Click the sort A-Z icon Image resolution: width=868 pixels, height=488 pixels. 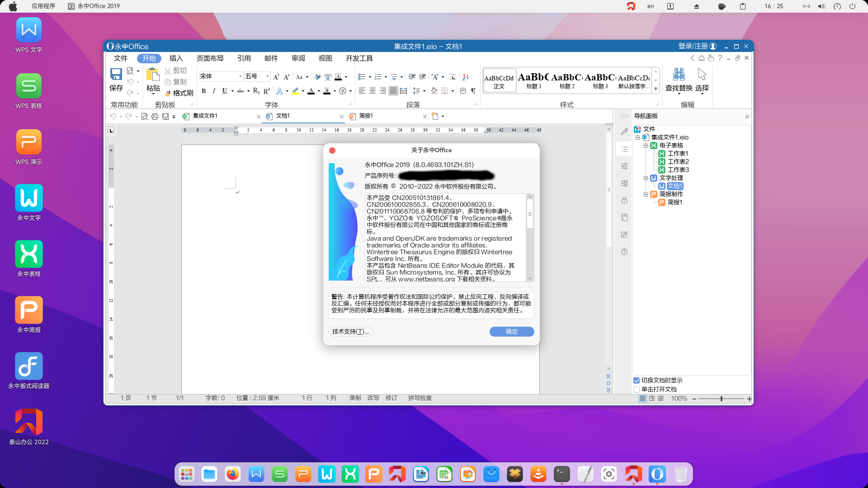[x=466, y=77]
